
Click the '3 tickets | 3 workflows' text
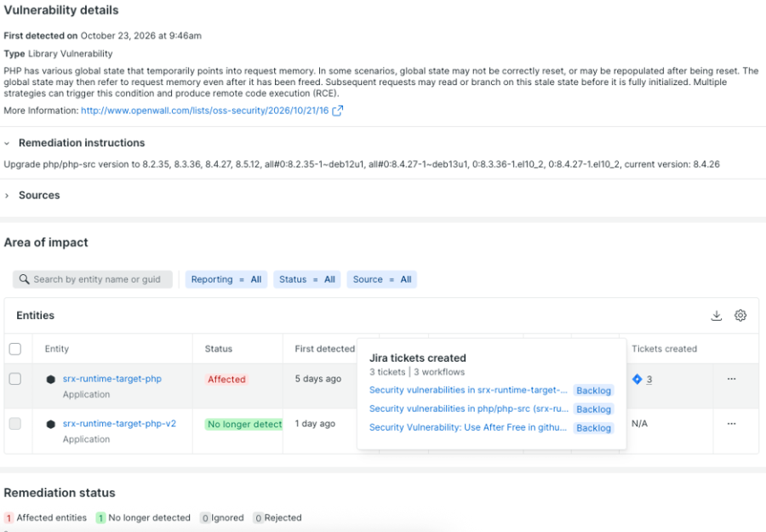417,372
